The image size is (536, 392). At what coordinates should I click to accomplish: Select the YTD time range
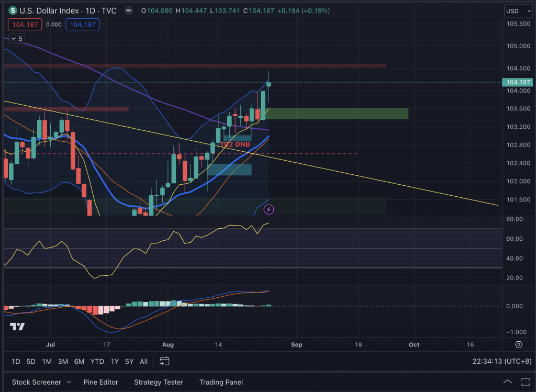click(x=97, y=361)
